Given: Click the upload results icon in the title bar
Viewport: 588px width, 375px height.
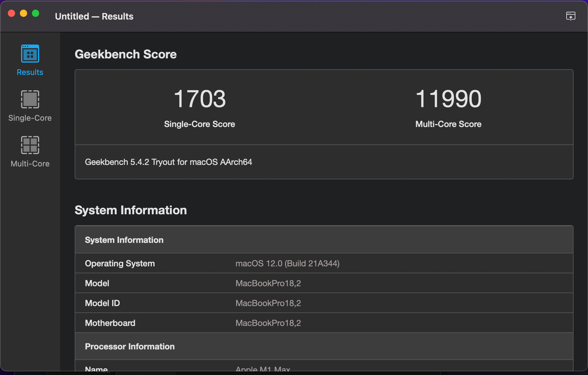Looking at the screenshot, I should 571,16.
